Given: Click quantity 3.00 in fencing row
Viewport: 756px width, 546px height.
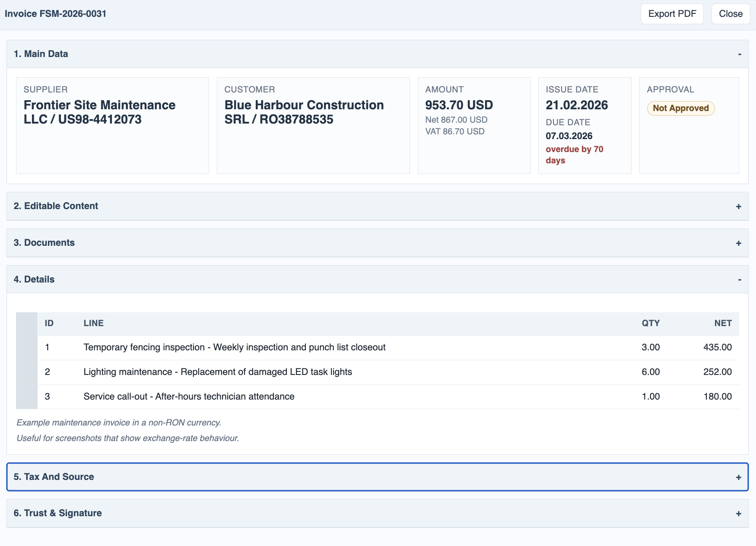Looking at the screenshot, I should click(x=651, y=347).
